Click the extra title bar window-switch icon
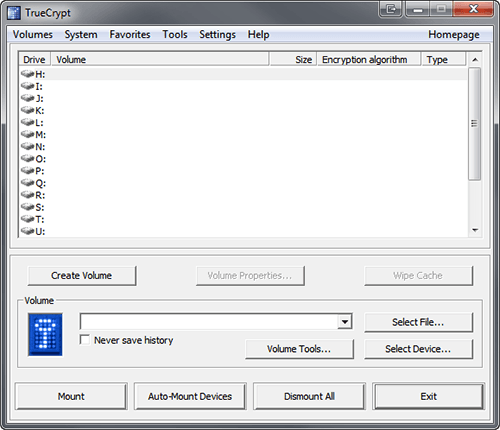The height and width of the screenshot is (430, 500). (x=391, y=9)
